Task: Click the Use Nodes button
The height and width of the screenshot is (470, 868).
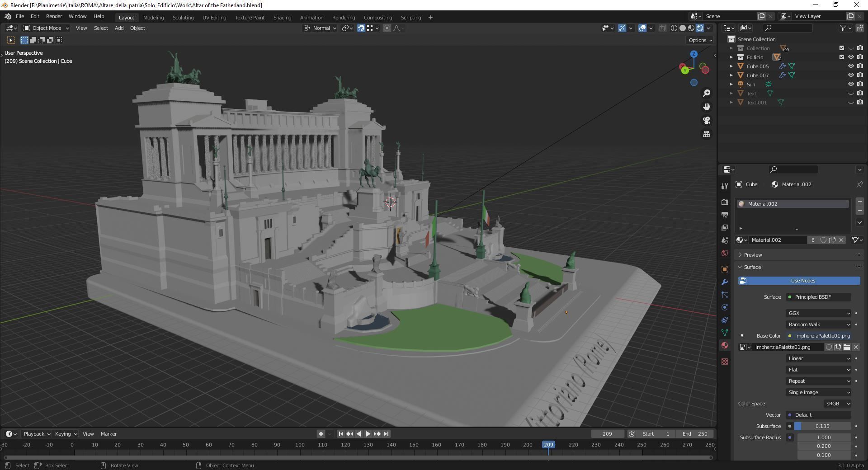Action: click(x=799, y=281)
